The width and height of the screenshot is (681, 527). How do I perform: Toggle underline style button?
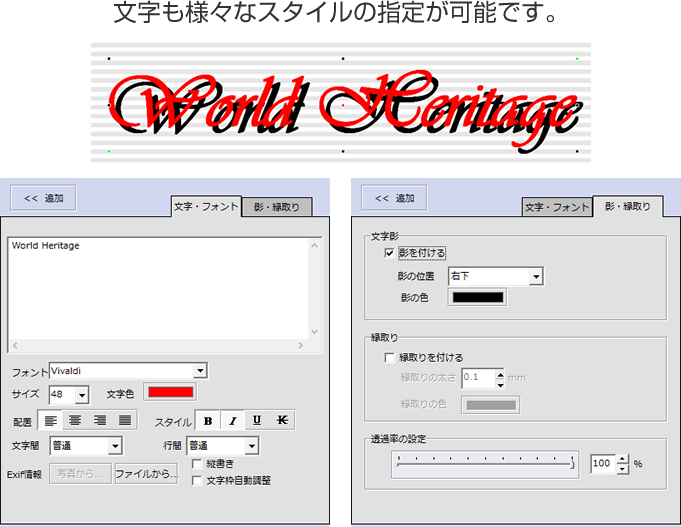point(257,421)
